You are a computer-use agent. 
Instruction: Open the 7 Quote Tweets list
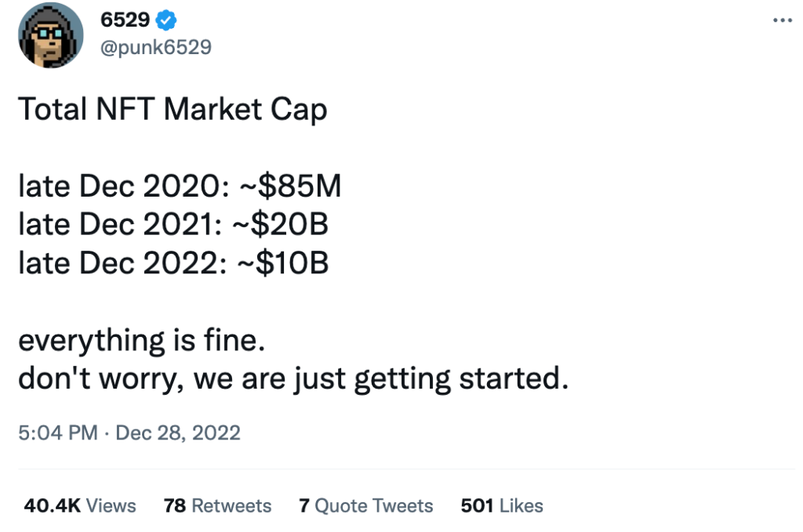coord(365,506)
